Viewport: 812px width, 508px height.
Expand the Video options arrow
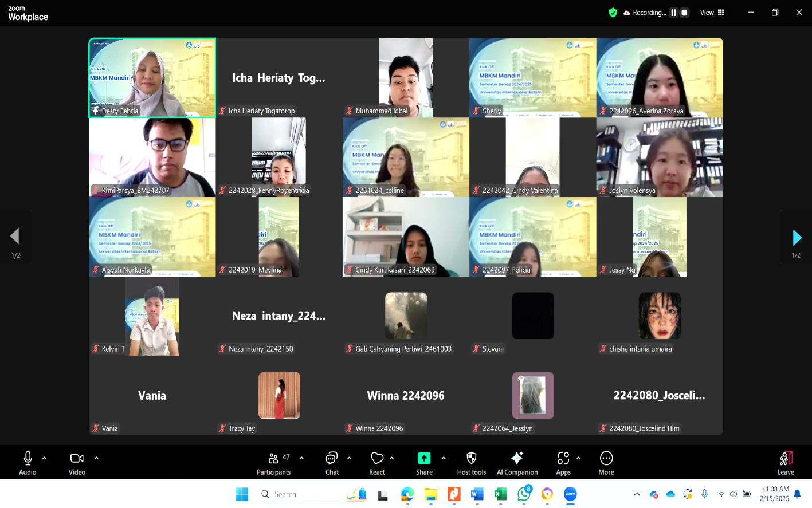pyautogui.click(x=96, y=458)
